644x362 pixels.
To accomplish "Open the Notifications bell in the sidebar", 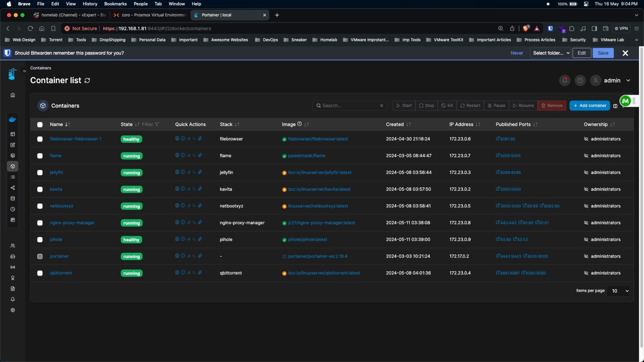I will coord(13,299).
